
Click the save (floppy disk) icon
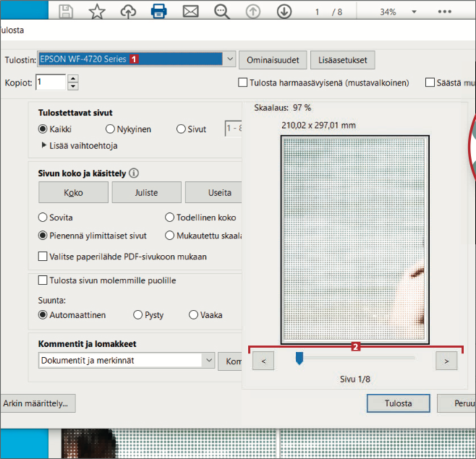(66, 12)
